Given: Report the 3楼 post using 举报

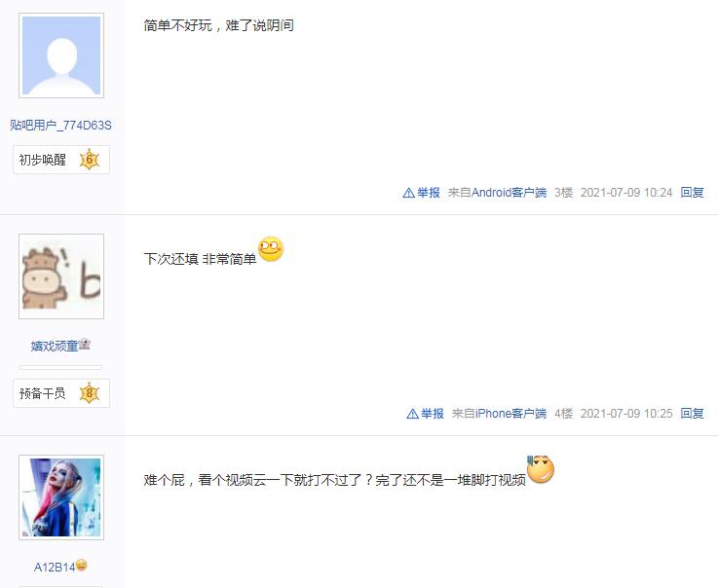Looking at the screenshot, I should [428, 193].
